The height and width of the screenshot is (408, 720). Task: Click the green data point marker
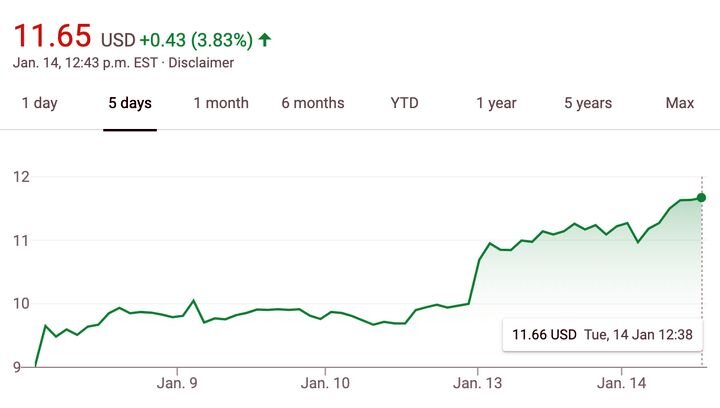pyautogui.click(x=702, y=197)
